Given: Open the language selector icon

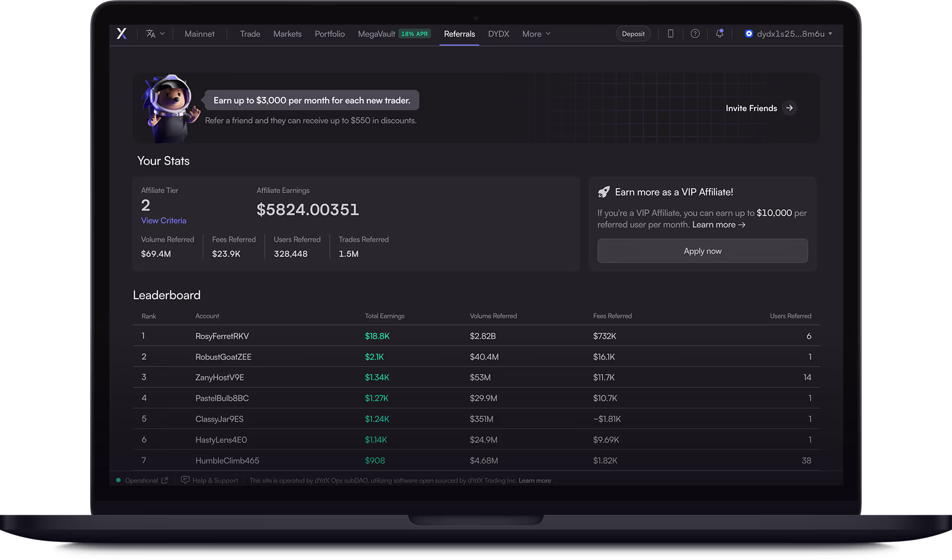Looking at the screenshot, I should coord(151,34).
